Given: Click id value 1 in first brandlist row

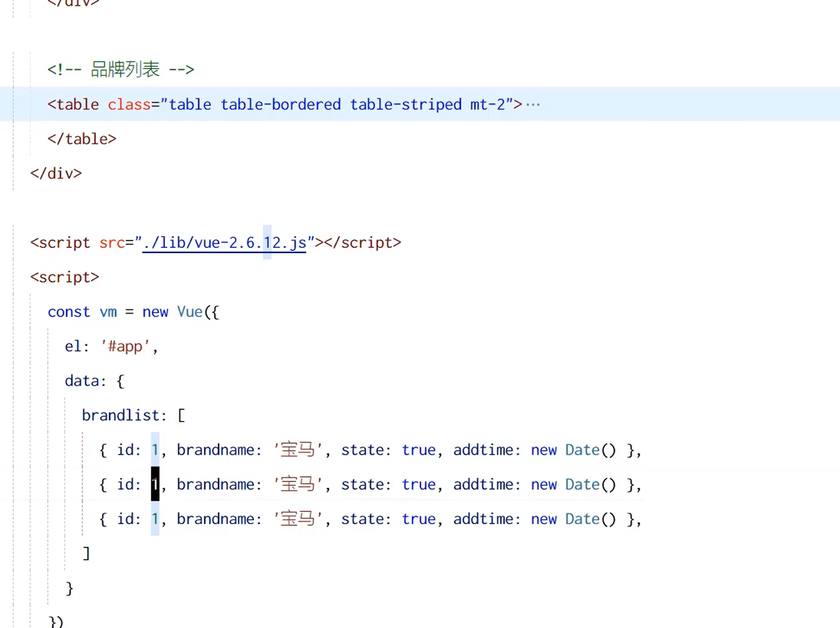Looking at the screenshot, I should [155, 450].
